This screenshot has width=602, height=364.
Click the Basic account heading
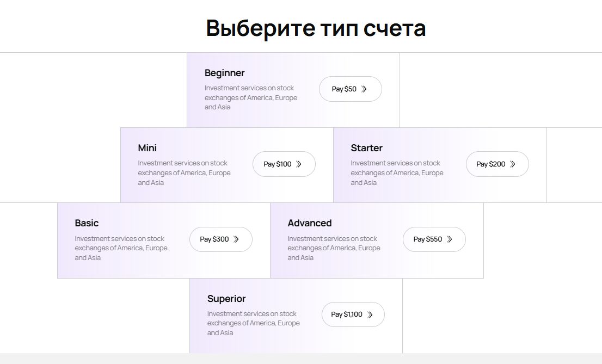coord(87,223)
